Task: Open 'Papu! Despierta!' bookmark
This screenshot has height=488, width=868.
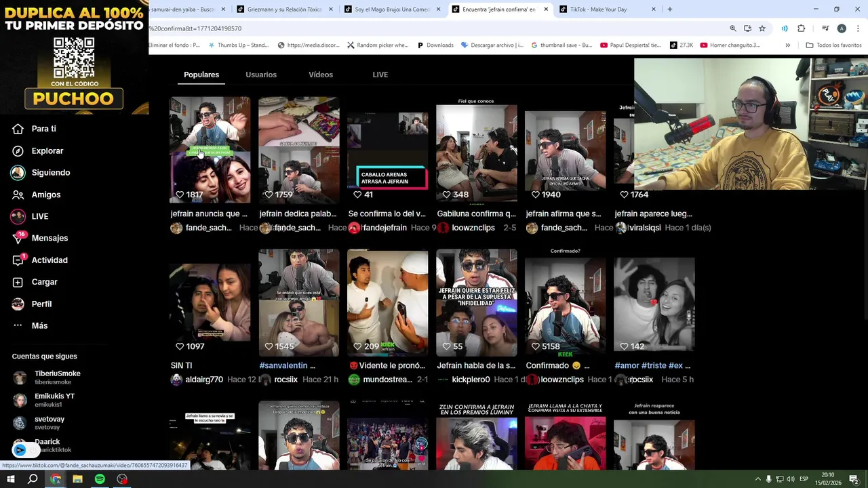Action: 630,45
